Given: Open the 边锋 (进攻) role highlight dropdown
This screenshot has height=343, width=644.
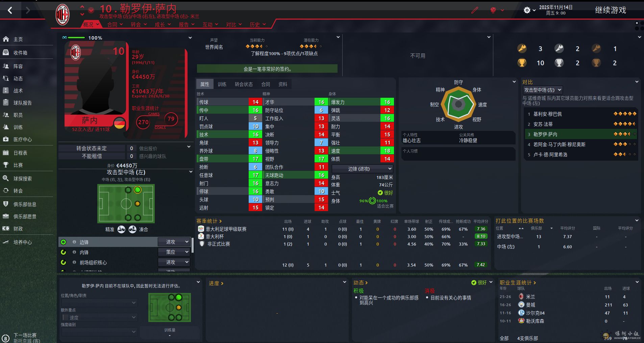Looking at the screenshot, I should (363, 169).
